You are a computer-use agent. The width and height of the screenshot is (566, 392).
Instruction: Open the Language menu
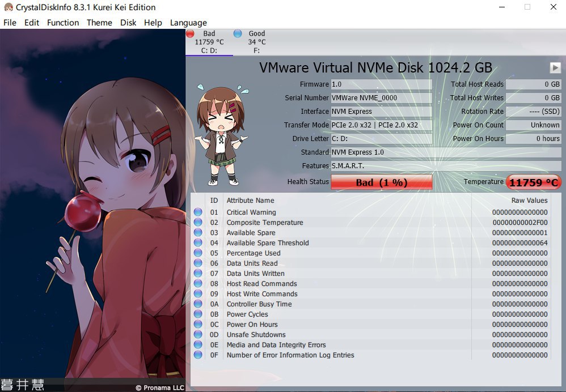click(x=188, y=23)
